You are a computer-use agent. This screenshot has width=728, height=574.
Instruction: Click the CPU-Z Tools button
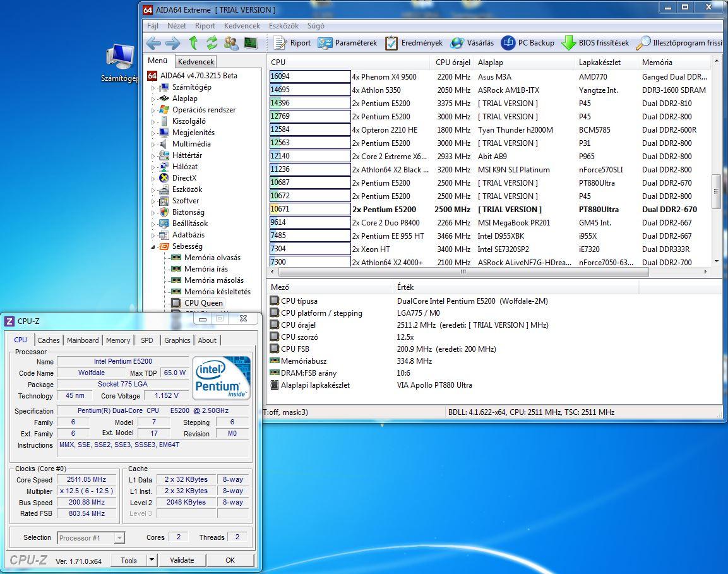click(x=129, y=560)
